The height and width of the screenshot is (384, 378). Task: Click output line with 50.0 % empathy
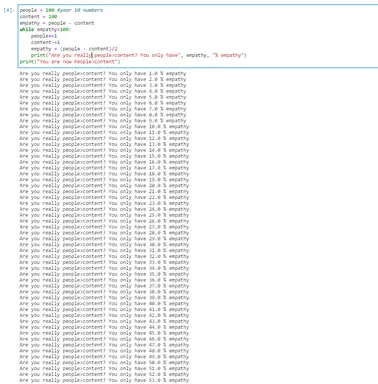click(104, 363)
